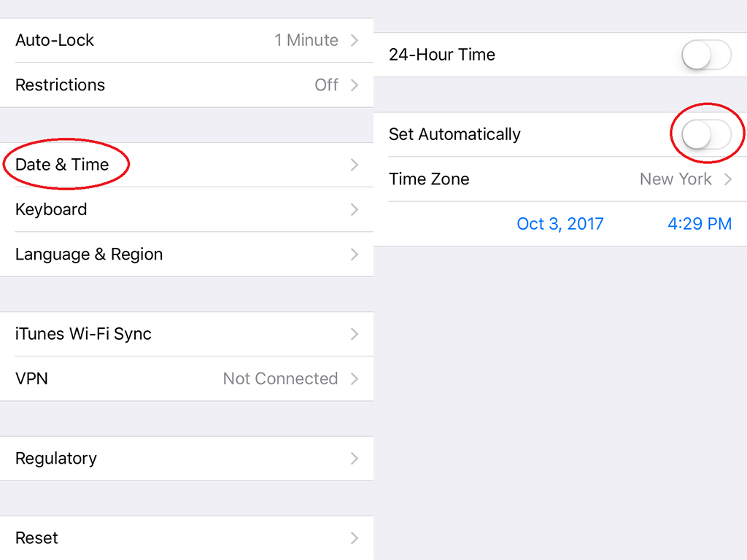
Task: Tap the chevron on Reset row
Action: click(355, 538)
